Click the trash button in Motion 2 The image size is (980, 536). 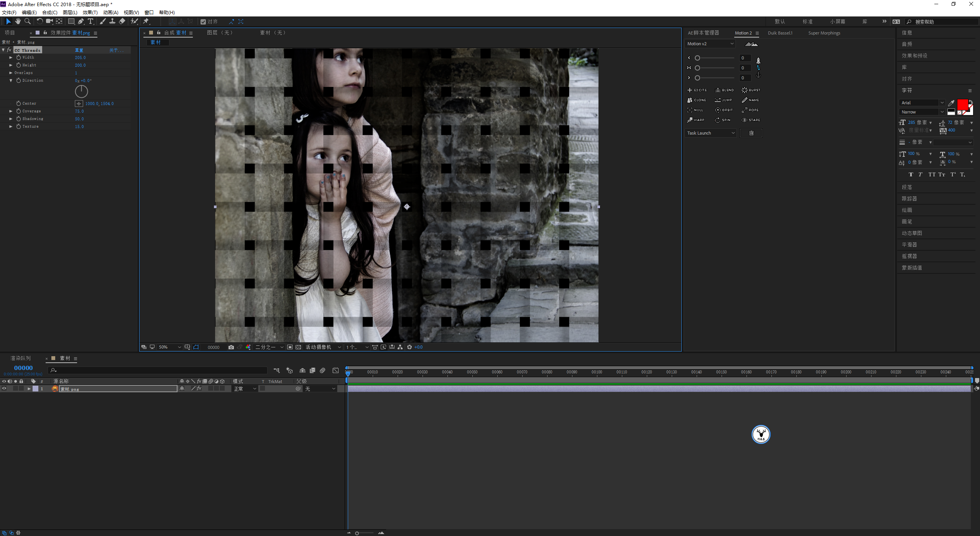(751, 133)
